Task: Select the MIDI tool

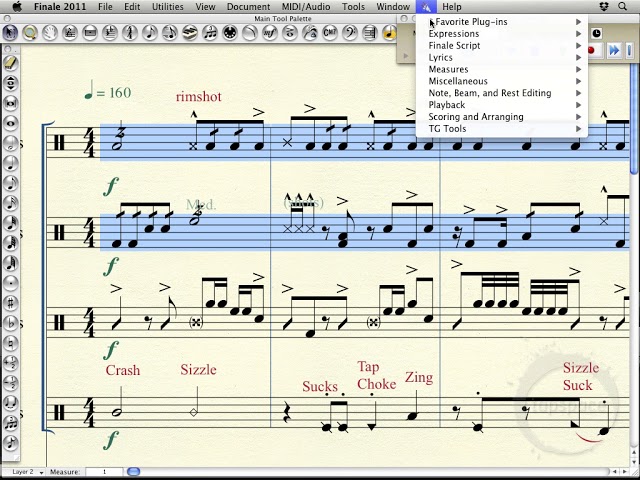Action: (x=230, y=33)
